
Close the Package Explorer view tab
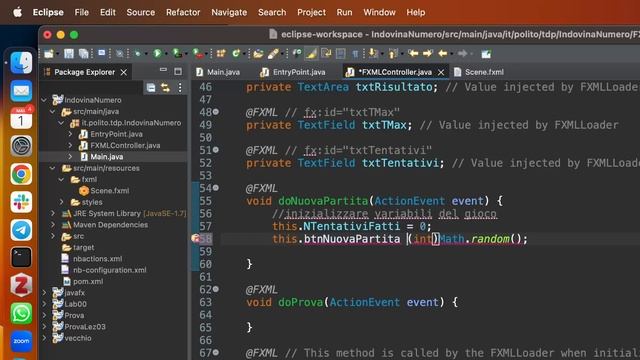[x=123, y=72]
